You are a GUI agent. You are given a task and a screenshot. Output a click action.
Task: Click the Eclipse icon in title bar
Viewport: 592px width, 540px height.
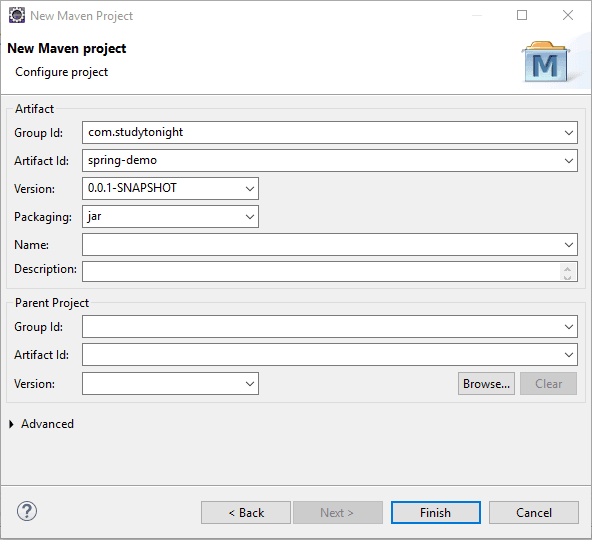click(17, 15)
